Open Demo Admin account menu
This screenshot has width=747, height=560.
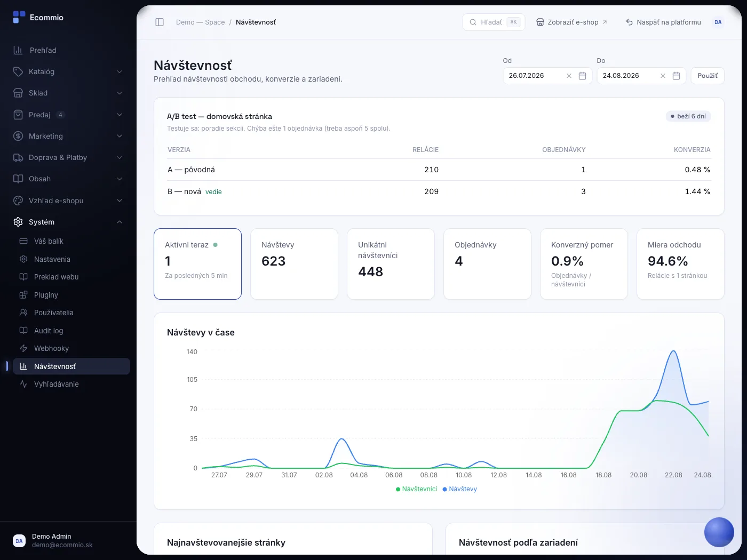(68, 541)
